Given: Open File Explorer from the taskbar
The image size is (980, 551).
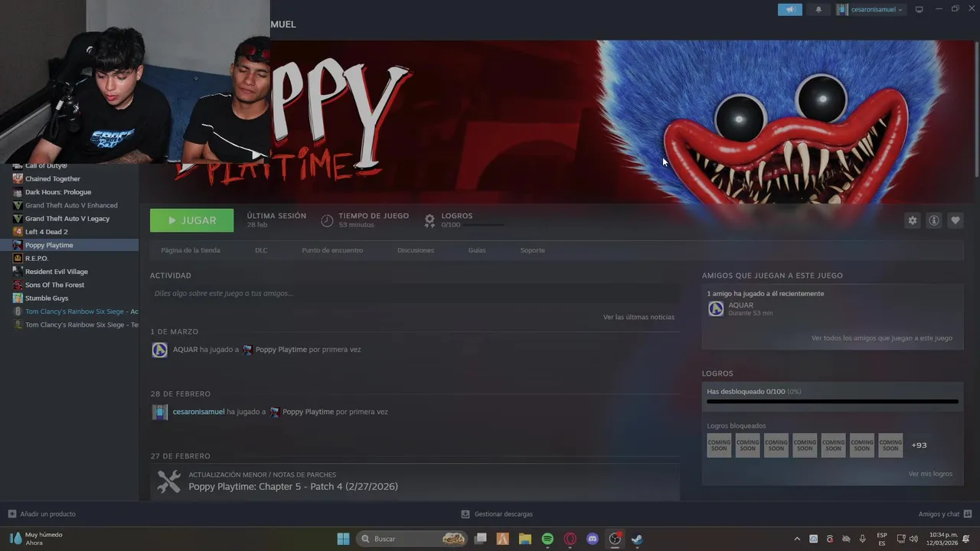Looking at the screenshot, I should pos(525,539).
